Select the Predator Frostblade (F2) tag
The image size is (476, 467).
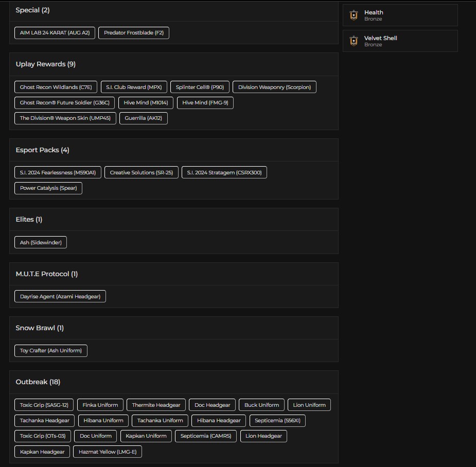point(134,33)
